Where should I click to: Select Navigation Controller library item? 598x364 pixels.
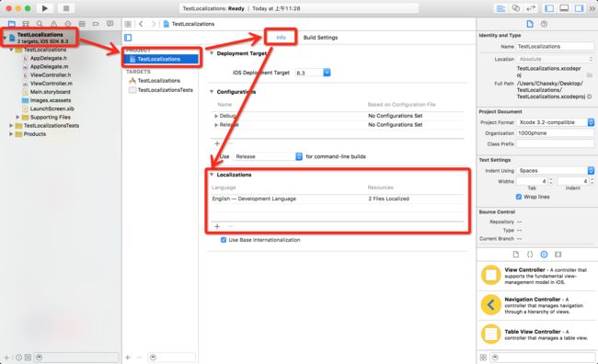pyautogui.click(x=536, y=305)
